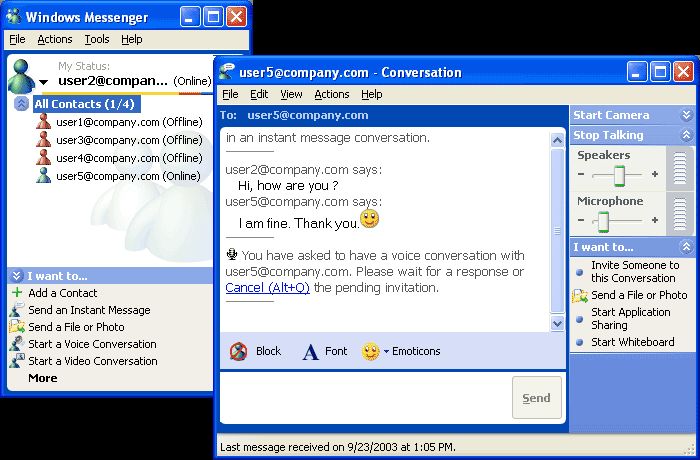Click Microphone minus to lower level
The height and width of the screenshot is (460, 700).
tap(581, 220)
